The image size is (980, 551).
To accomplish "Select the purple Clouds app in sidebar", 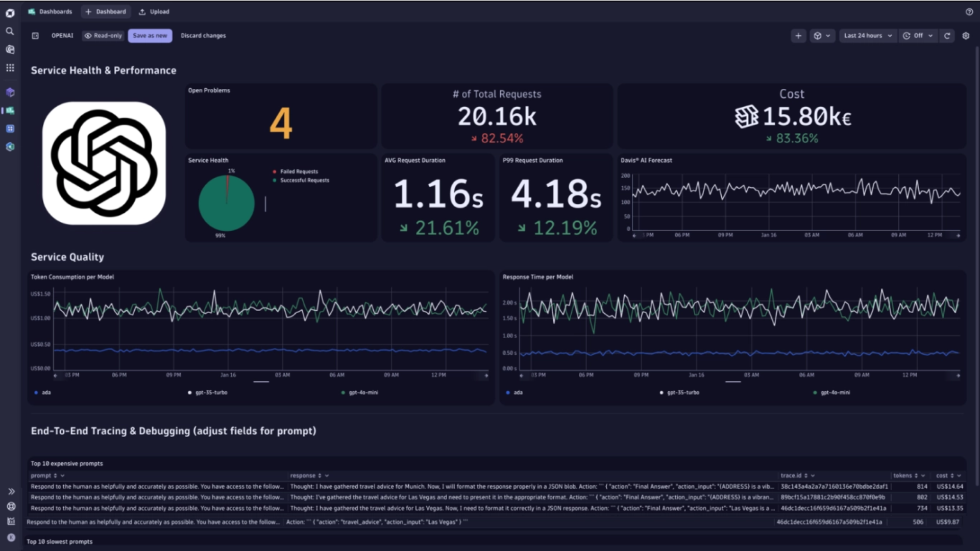I will pyautogui.click(x=10, y=92).
